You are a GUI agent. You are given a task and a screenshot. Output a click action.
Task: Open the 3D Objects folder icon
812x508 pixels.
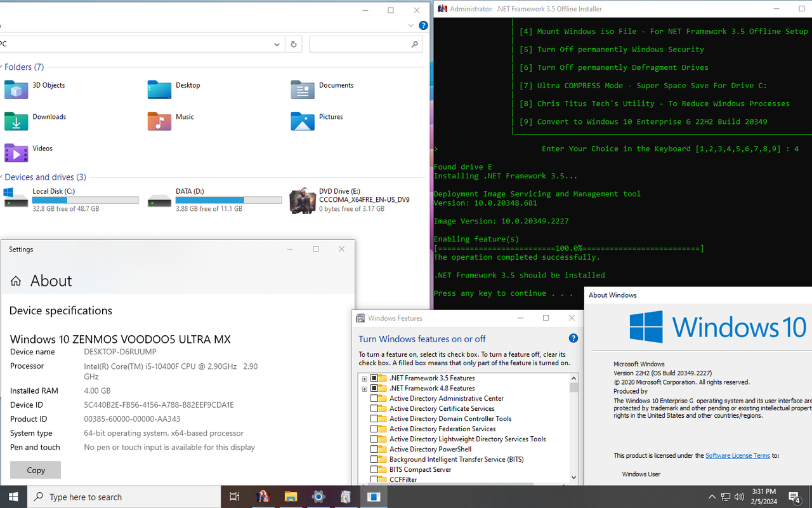pos(16,90)
